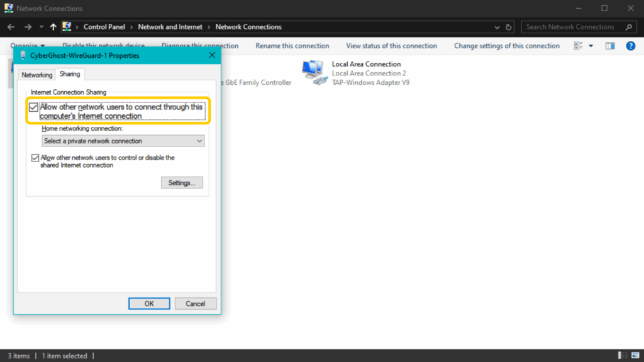Screen dimensions: 644x362
Task: Go back with the Back arrow
Action: coord(11,27)
